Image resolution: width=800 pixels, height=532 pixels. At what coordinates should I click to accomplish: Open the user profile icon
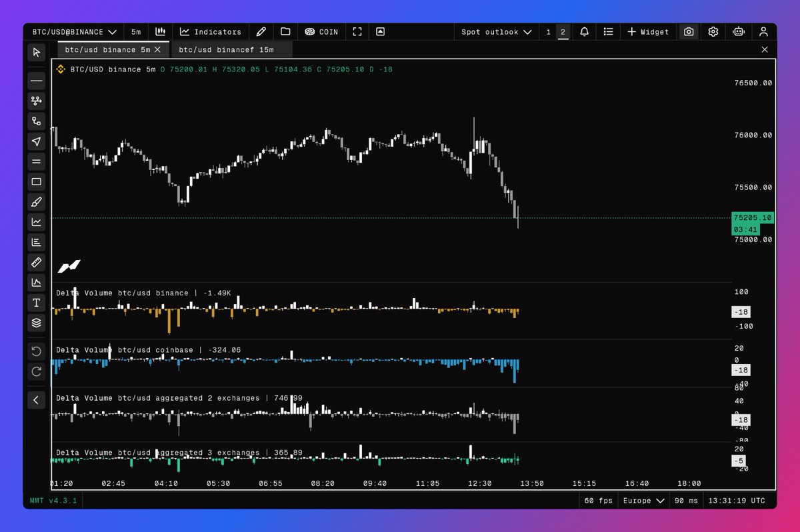(x=763, y=31)
